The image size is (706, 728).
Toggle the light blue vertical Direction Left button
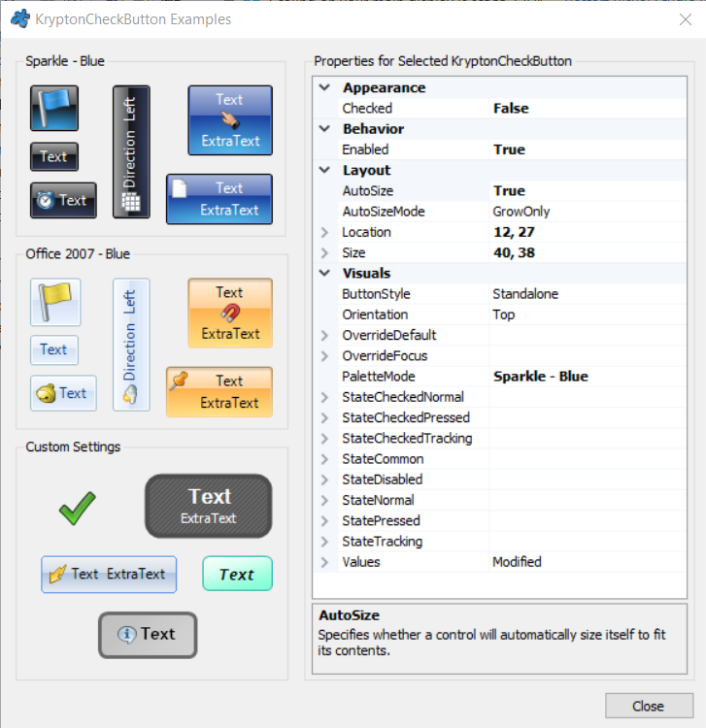coord(131,345)
